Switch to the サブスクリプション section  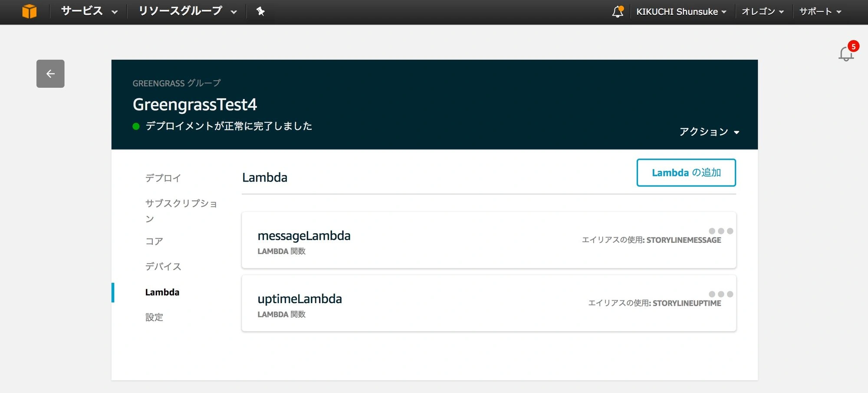pos(181,211)
